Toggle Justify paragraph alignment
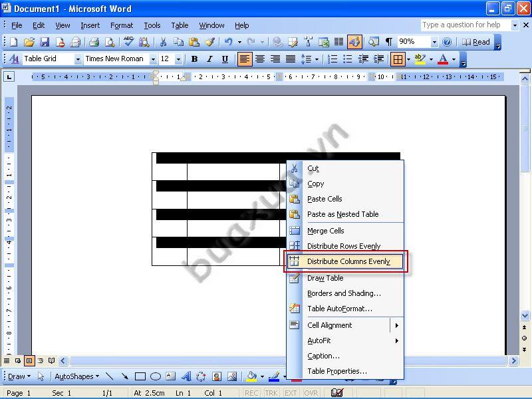The width and height of the screenshot is (532, 399). point(291,59)
